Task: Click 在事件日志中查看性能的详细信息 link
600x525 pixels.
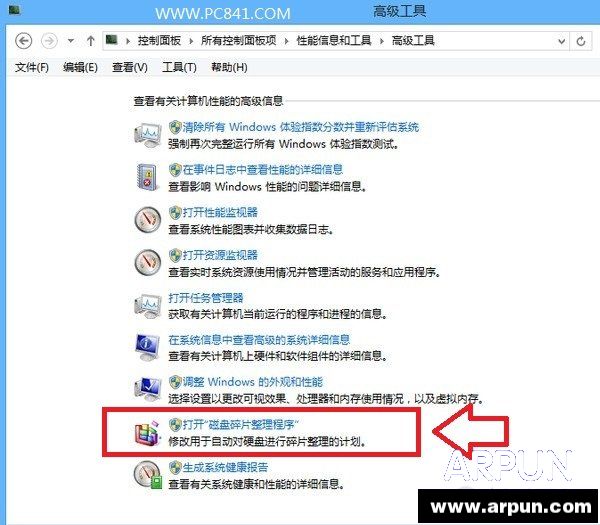Action: point(262,170)
